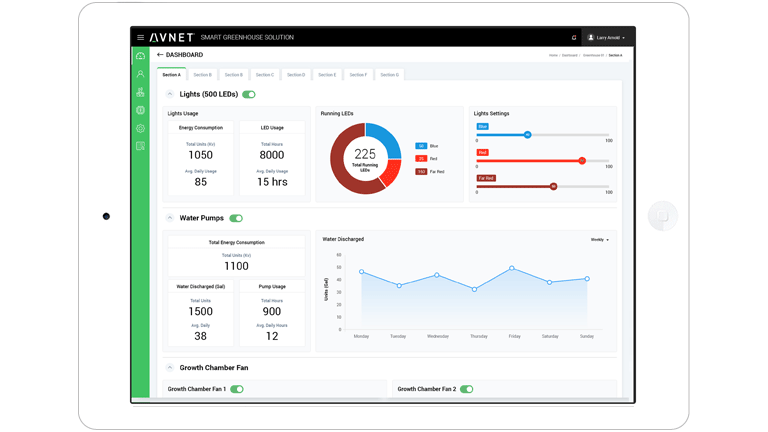The image size is (768, 432).
Task: Switch off Growth Chamber Fan 2
Action: pos(467,389)
